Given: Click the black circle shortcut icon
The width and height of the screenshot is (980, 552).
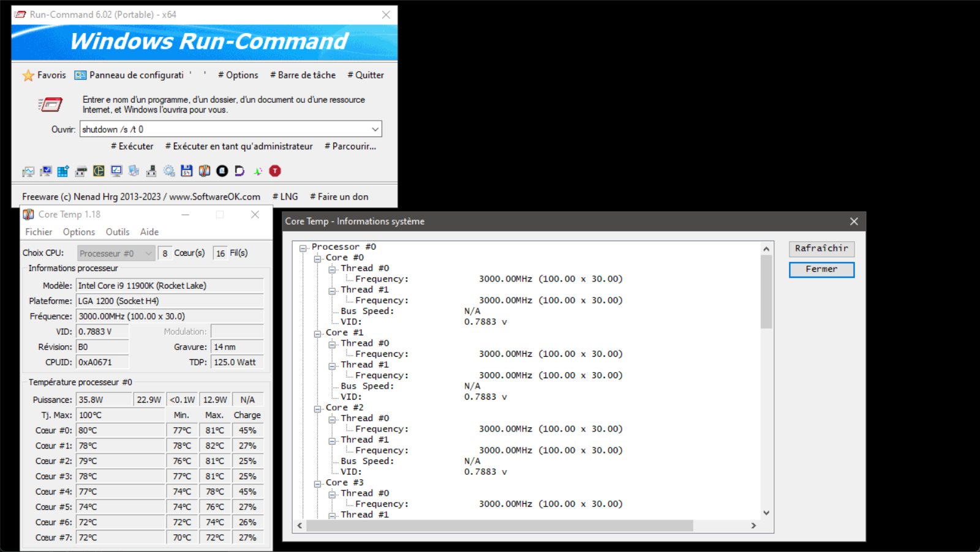Looking at the screenshot, I should pos(222,171).
